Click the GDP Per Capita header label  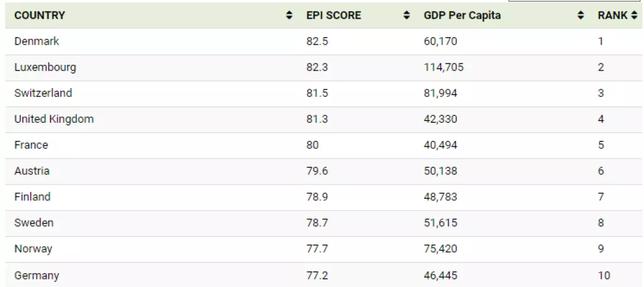pyautogui.click(x=462, y=15)
